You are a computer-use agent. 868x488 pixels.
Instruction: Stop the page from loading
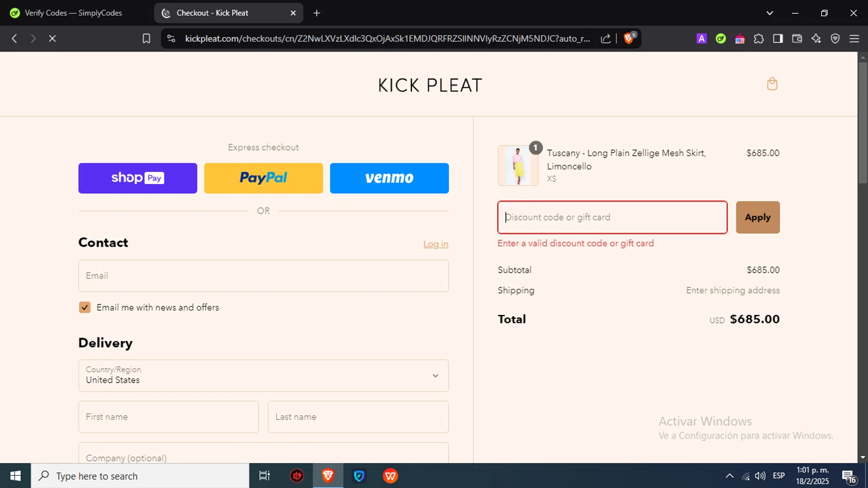pyautogui.click(x=52, y=39)
